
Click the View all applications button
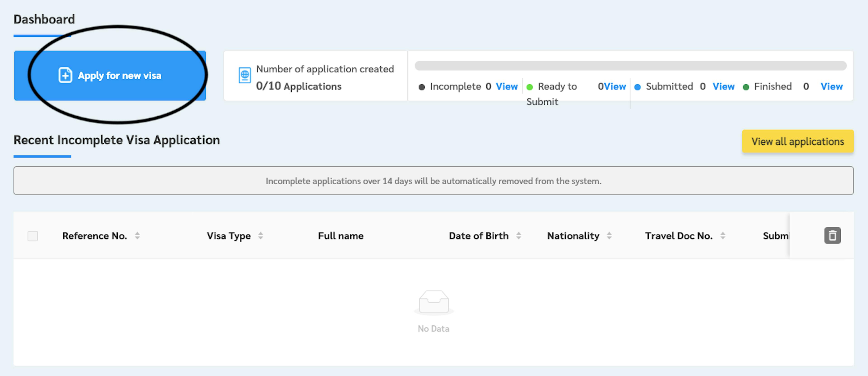(797, 141)
